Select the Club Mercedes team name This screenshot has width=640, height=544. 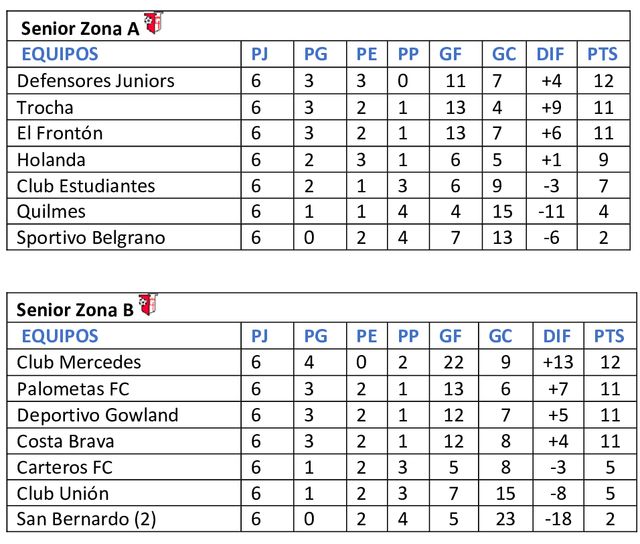79,362
